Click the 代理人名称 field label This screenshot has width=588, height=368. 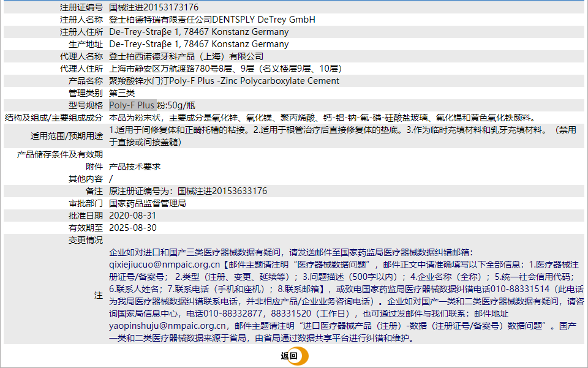(x=81, y=56)
